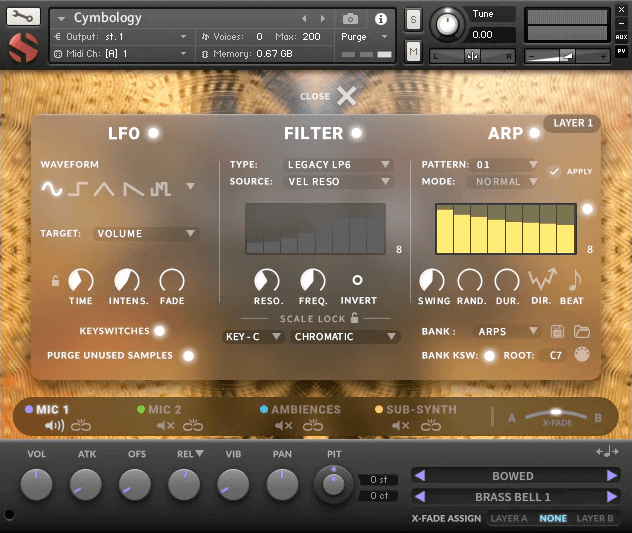Screen dimensions: 632x533
Task: Toggle the LFO power switch
Action: click(x=154, y=133)
